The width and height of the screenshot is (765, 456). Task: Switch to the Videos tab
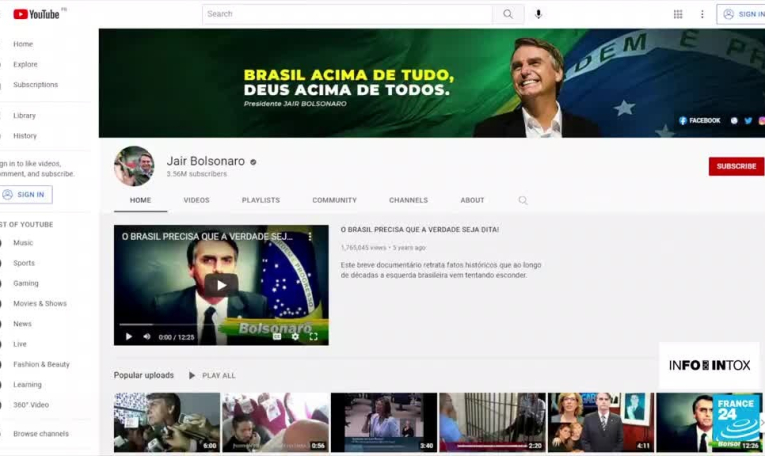click(x=196, y=200)
